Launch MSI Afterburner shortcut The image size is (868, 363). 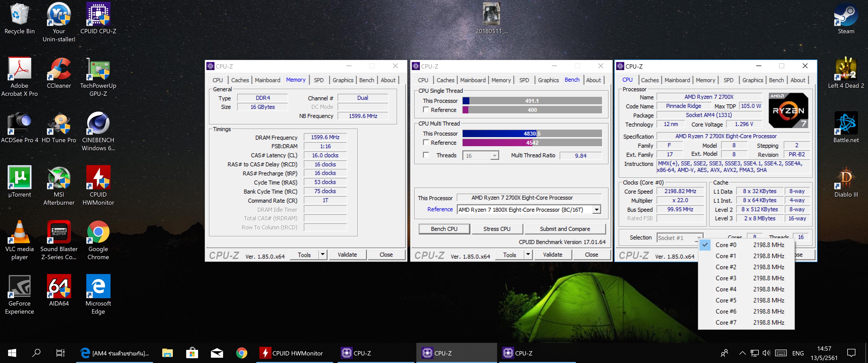[x=59, y=186]
